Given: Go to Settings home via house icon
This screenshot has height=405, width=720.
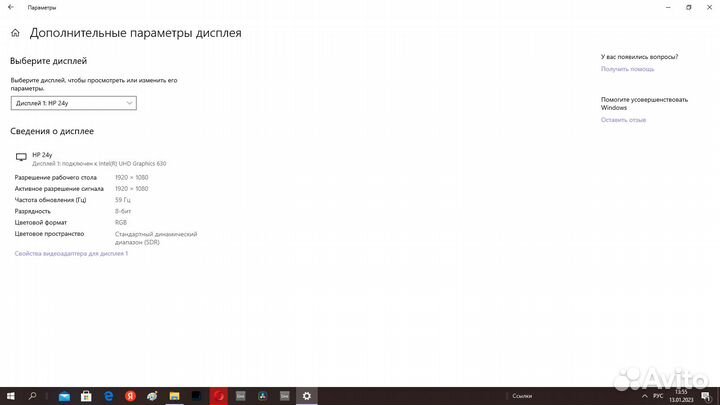Looking at the screenshot, I should point(15,33).
